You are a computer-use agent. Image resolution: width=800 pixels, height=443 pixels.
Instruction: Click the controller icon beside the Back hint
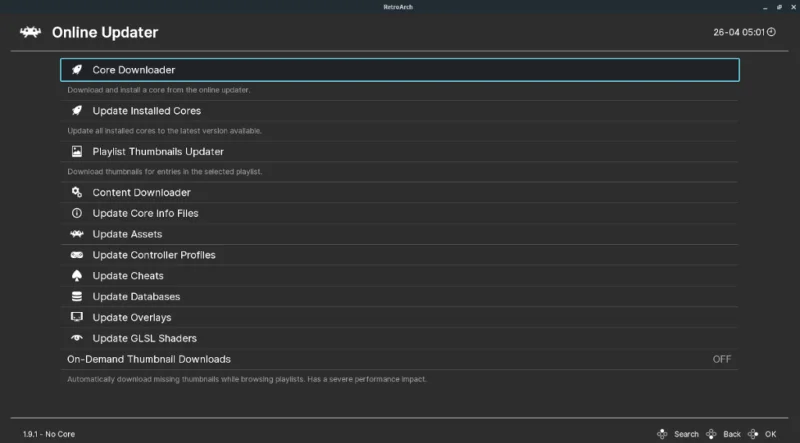tap(711, 434)
